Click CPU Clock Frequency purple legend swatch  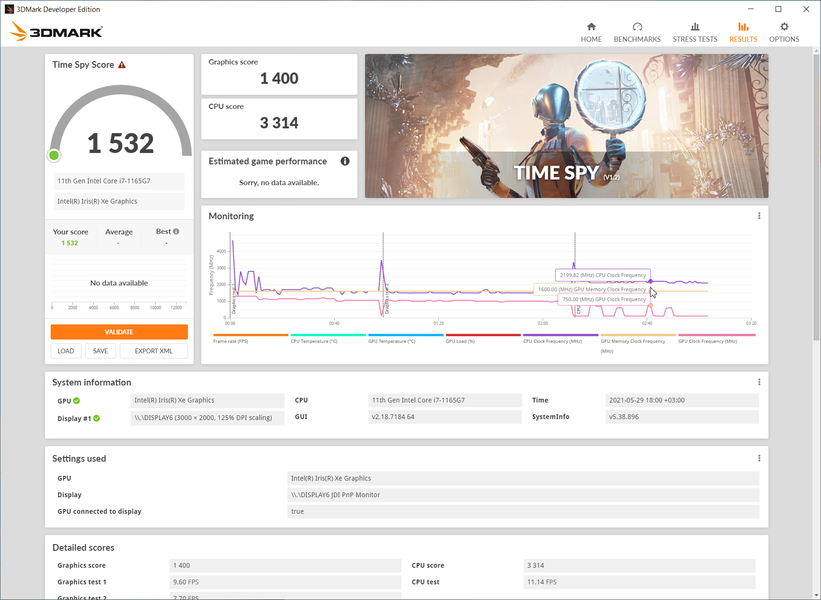(x=560, y=335)
